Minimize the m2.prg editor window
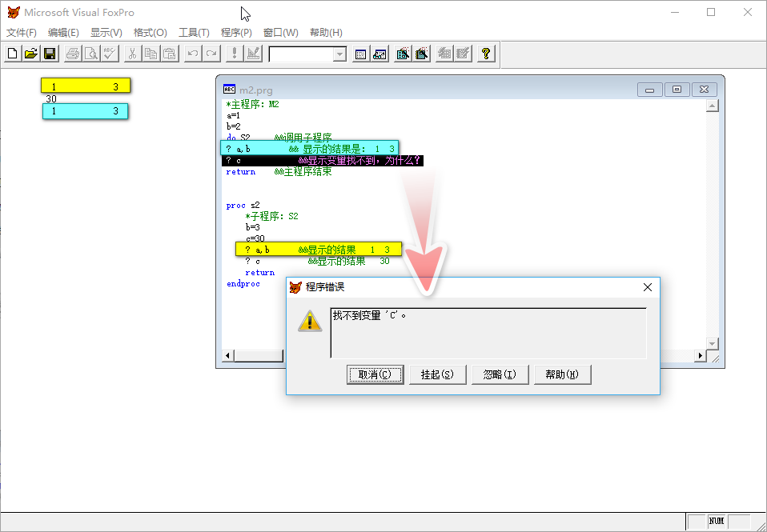Viewport: 767px width, 532px height. 650,90
